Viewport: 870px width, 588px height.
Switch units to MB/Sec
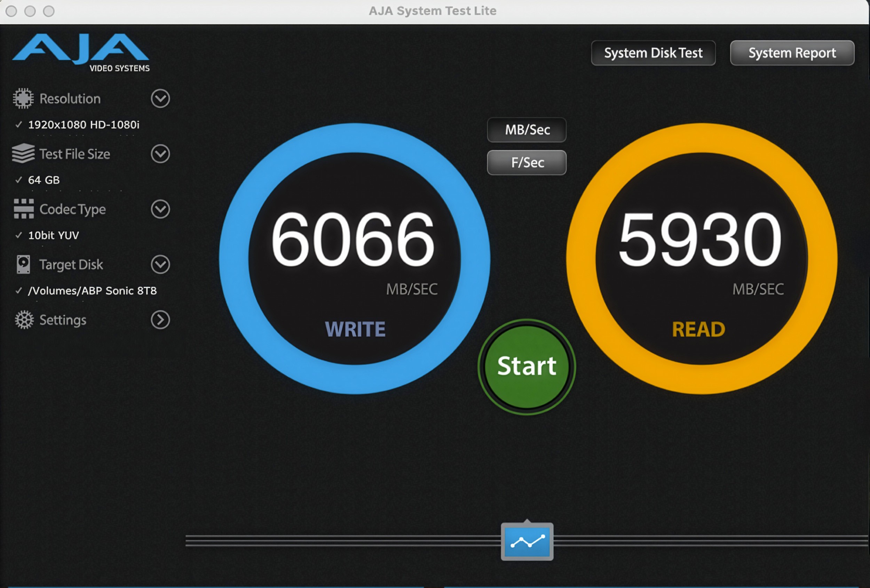click(527, 130)
